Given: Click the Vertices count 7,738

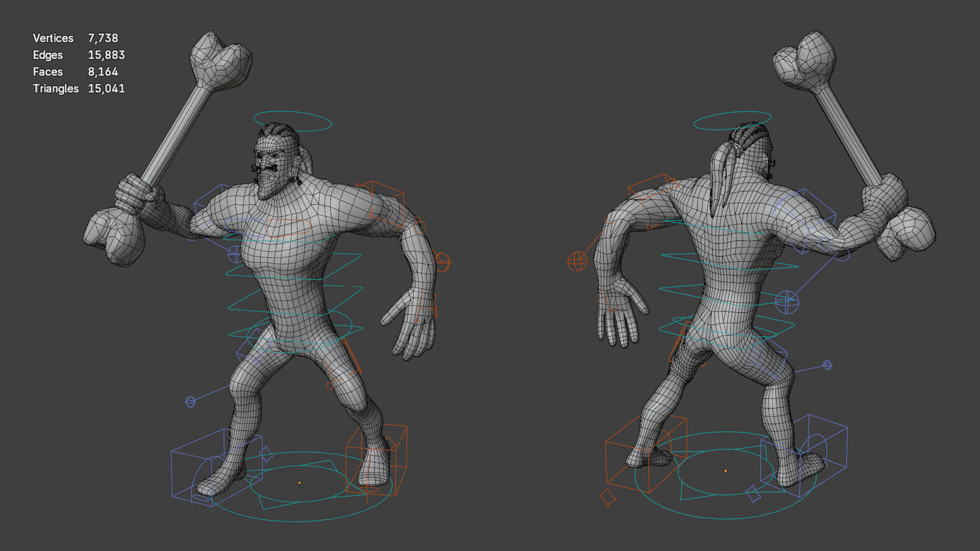Looking at the screenshot, I should 103,38.
